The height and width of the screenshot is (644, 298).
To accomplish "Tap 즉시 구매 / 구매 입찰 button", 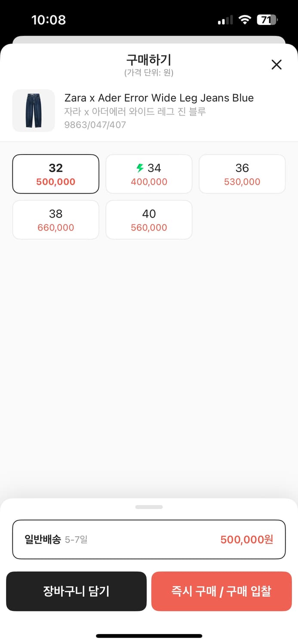I will 221,591.
